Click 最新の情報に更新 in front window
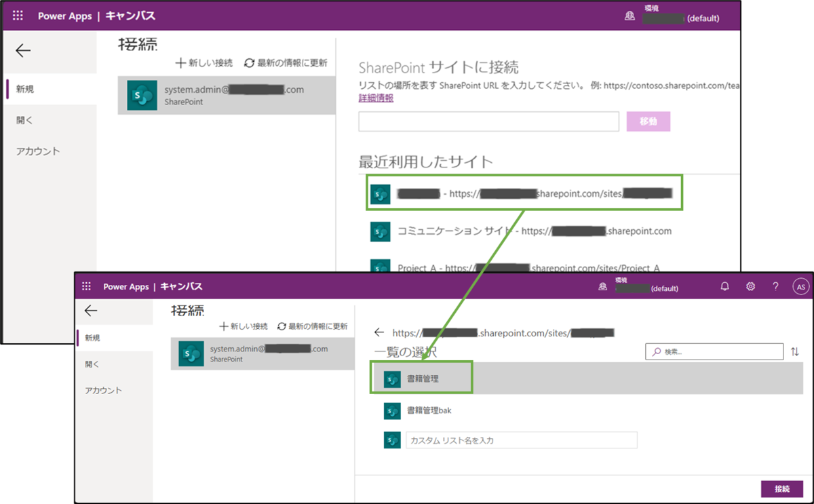 pyautogui.click(x=313, y=326)
